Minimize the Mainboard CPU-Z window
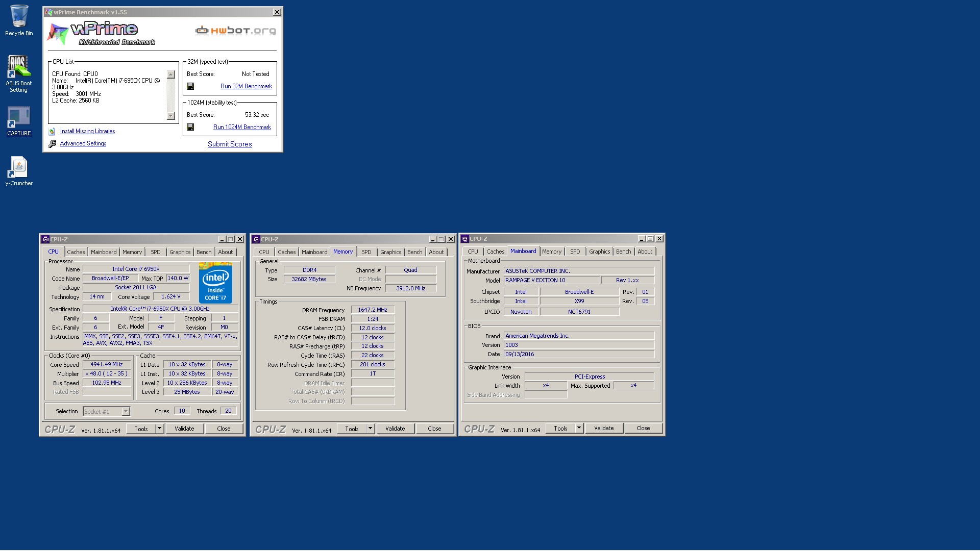This screenshot has width=980, height=551. 642,239
